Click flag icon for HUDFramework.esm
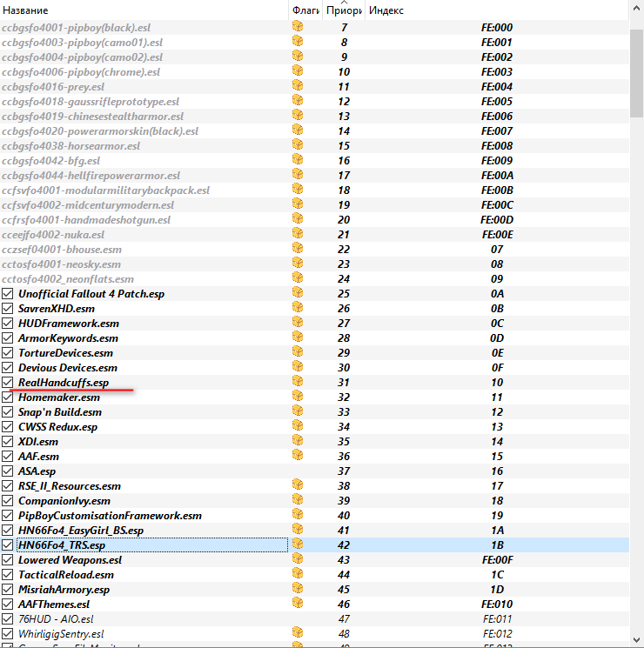644x648 pixels. click(298, 323)
